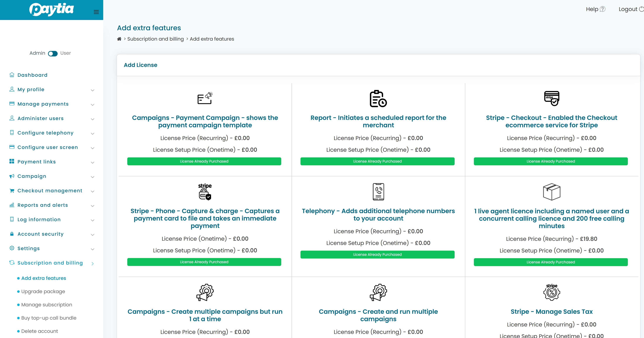Image resolution: width=644 pixels, height=338 pixels.
Task: Click the Delete account link
Action: tap(40, 331)
